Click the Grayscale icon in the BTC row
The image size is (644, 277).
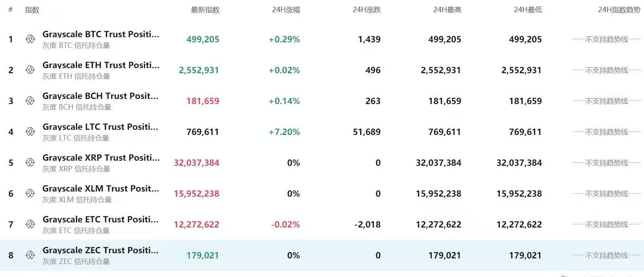coord(30,39)
